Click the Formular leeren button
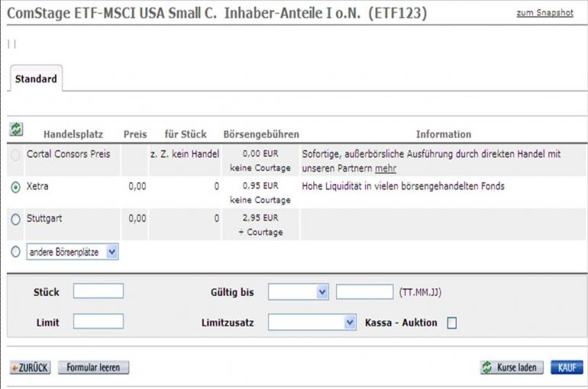The height and width of the screenshot is (389, 588). click(93, 368)
